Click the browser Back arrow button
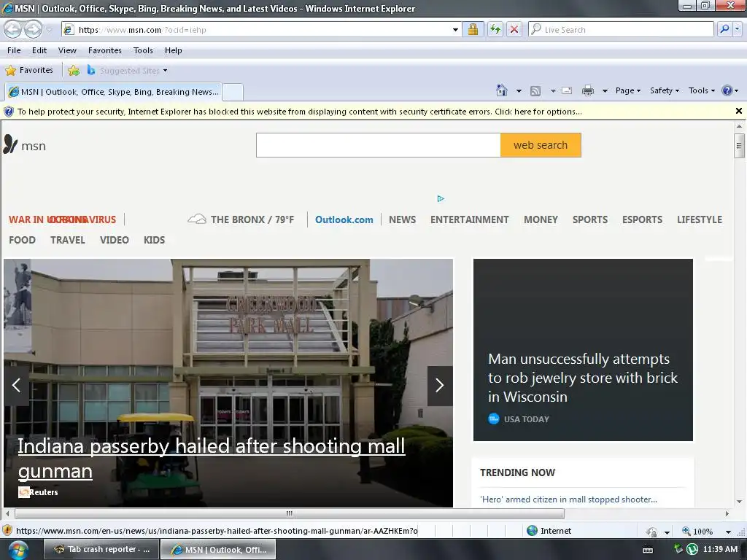Viewport: 747px width, 560px height. click(x=13, y=29)
